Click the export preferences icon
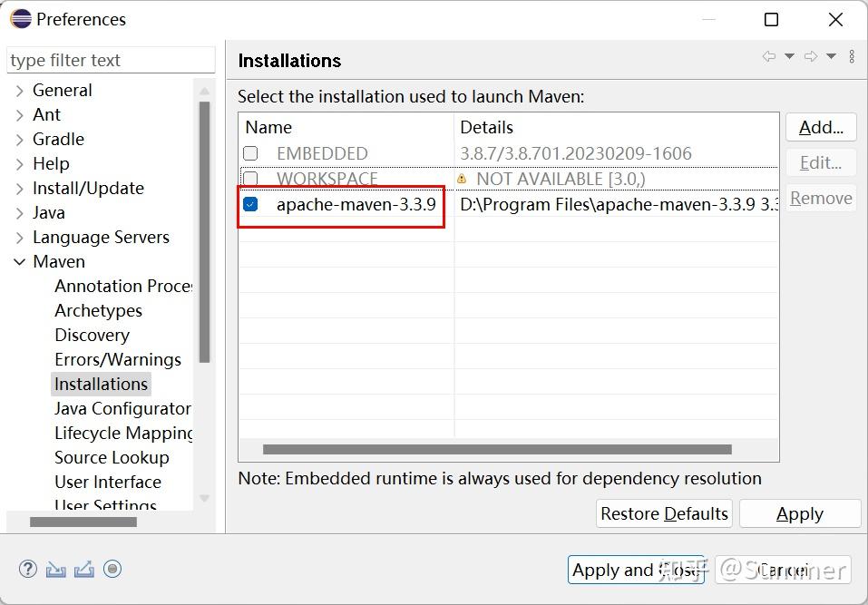The image size is (868, 605). click(84, 569)
